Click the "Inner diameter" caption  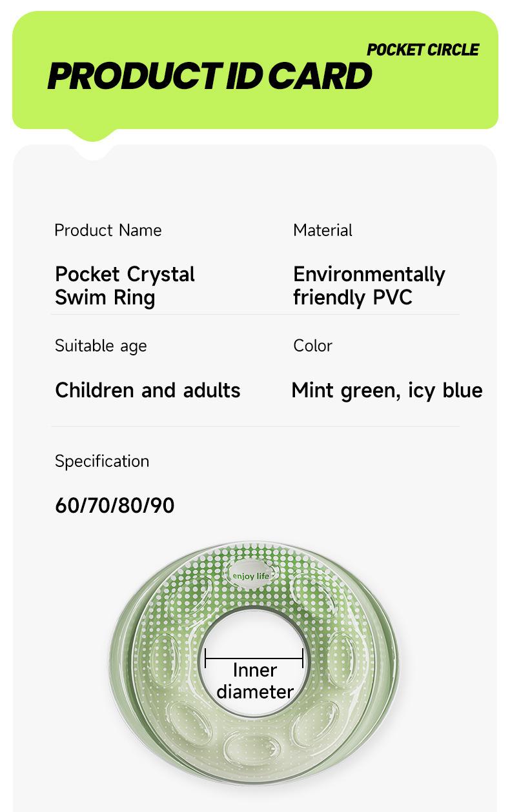[255, 681]
